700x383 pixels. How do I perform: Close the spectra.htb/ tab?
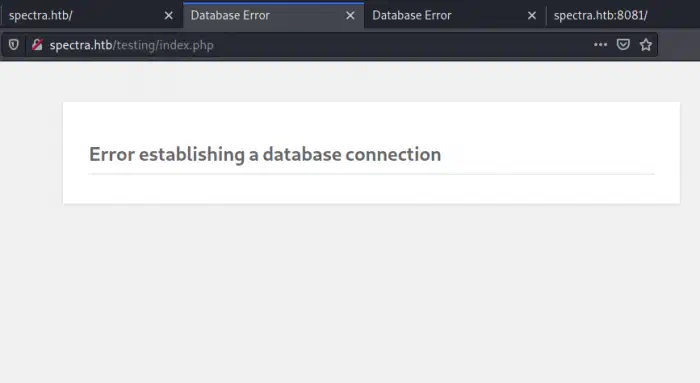click(x=168, y=16)
